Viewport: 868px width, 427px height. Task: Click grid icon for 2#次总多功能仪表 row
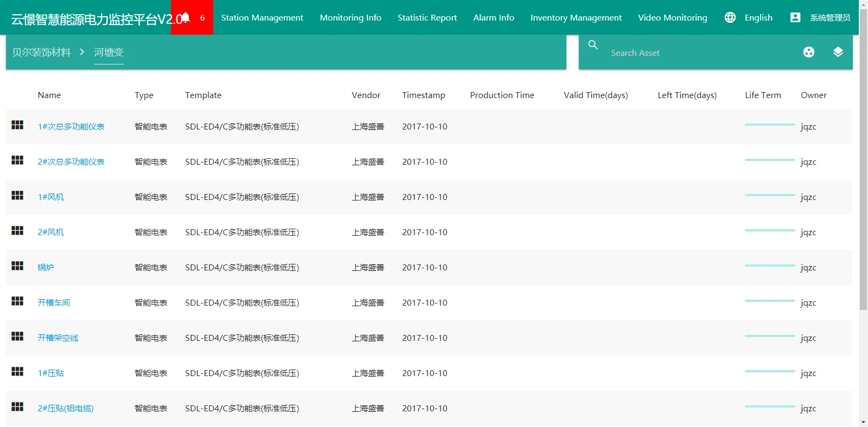coord(17,160)
